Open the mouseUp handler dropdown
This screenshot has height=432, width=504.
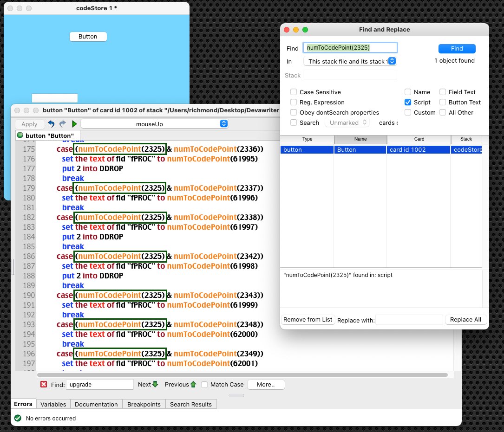coord(154,124)
